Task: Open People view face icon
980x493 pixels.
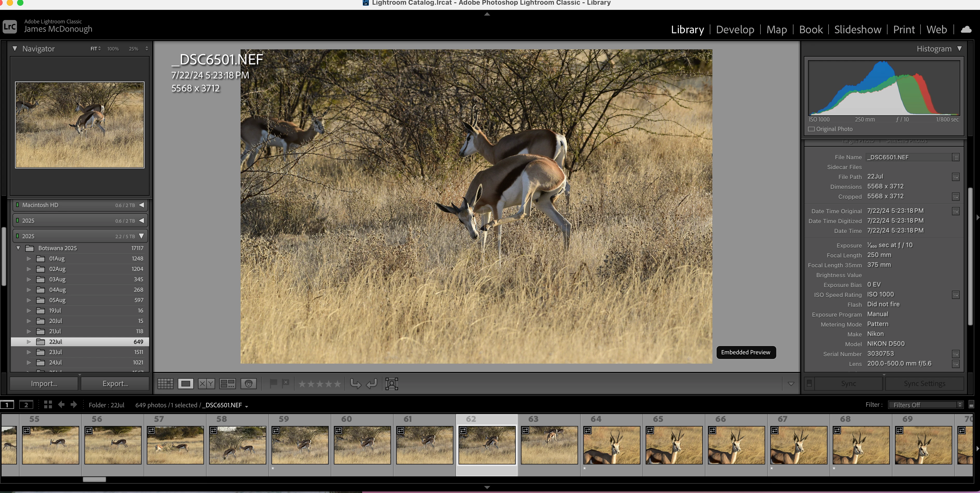Action: [x=248, y=383]
